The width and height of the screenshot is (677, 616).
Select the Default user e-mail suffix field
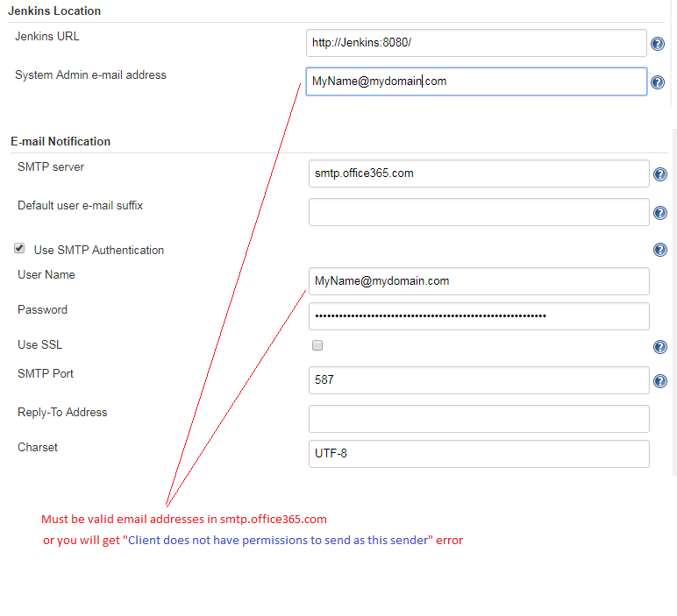pyautogui.click(x=479, y=212)
